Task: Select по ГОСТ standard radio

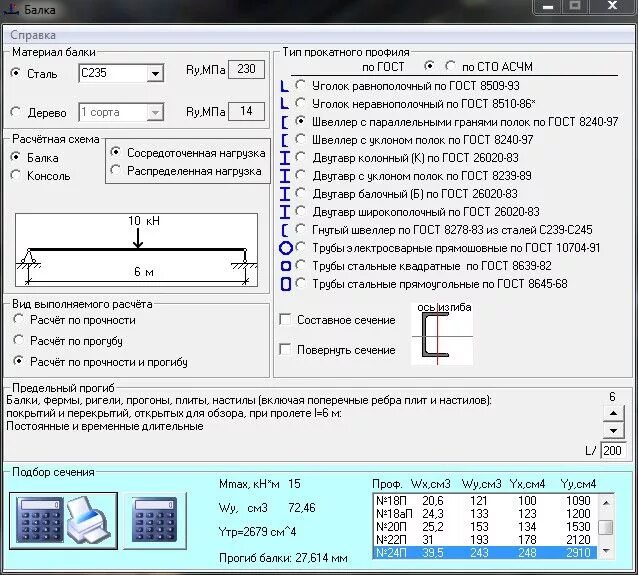Action: coord(429,66)
